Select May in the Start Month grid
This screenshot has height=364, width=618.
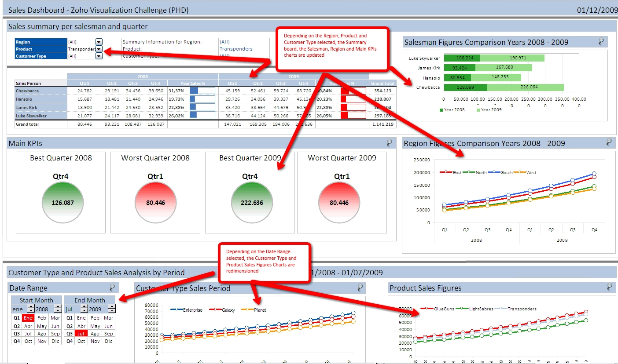click(42, 326)
